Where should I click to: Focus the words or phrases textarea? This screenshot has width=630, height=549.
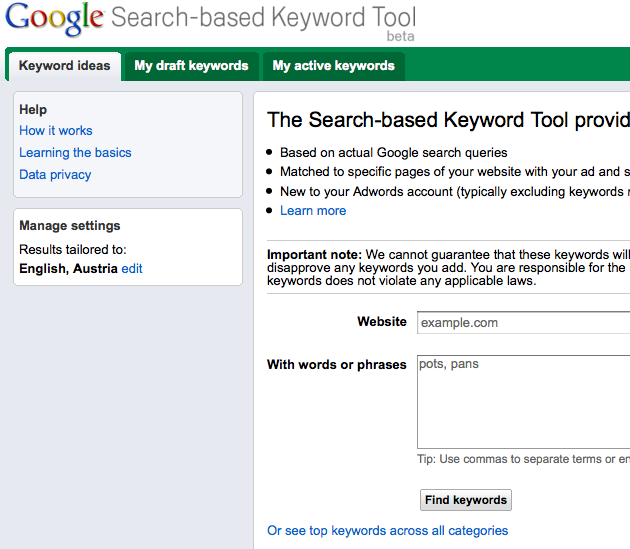click(524, 402)
